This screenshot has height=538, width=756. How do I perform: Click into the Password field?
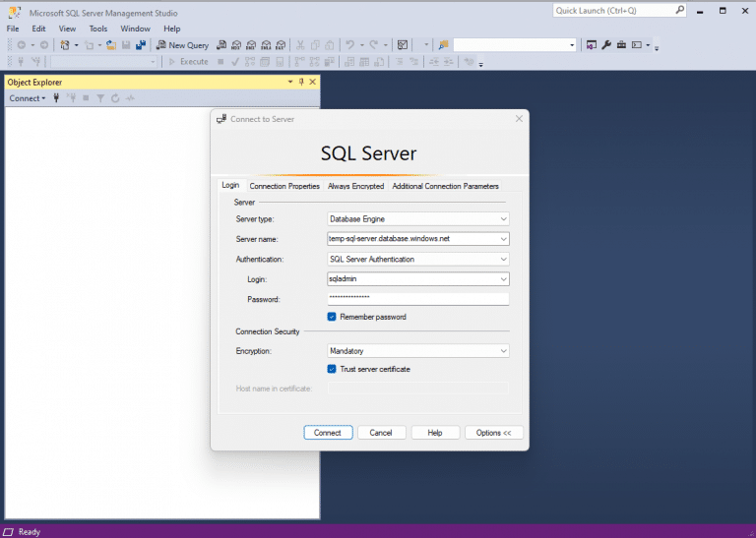pyautogui.click(x=418, y=299)
